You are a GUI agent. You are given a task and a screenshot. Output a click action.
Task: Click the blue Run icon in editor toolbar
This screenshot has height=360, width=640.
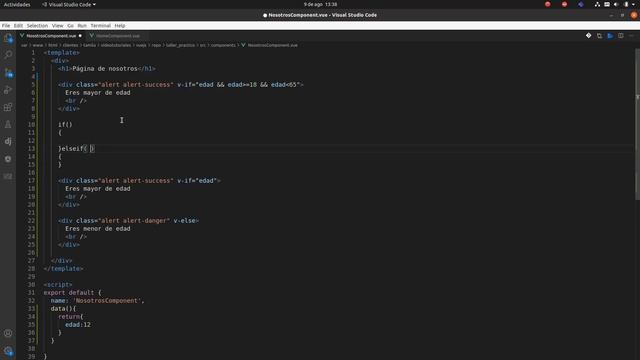pyautogui.click(x=610, y=36)
